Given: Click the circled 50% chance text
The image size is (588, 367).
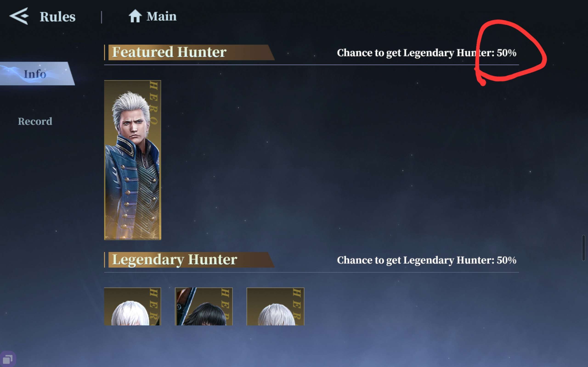Looking at the screenshot, I should (506, 53).
